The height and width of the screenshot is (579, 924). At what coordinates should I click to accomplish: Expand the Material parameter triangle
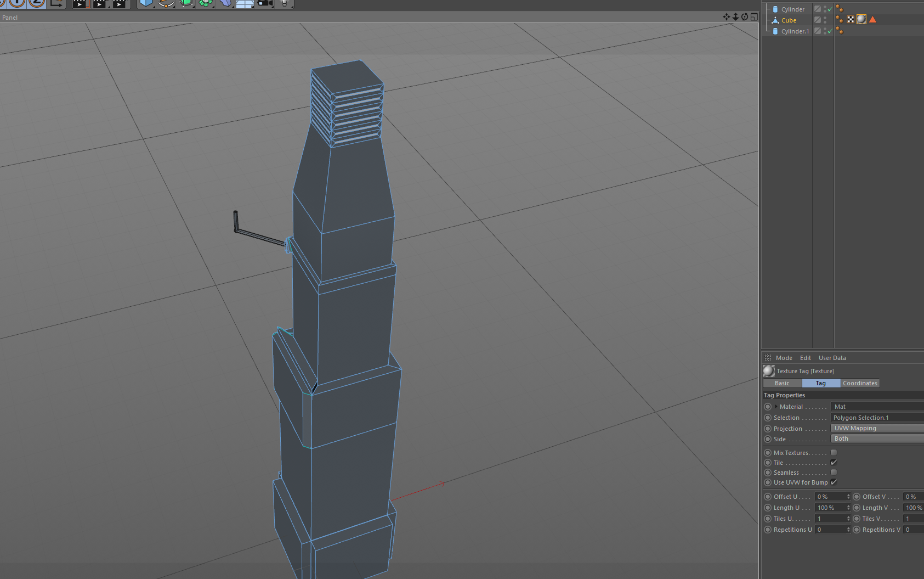click(776, 407)
